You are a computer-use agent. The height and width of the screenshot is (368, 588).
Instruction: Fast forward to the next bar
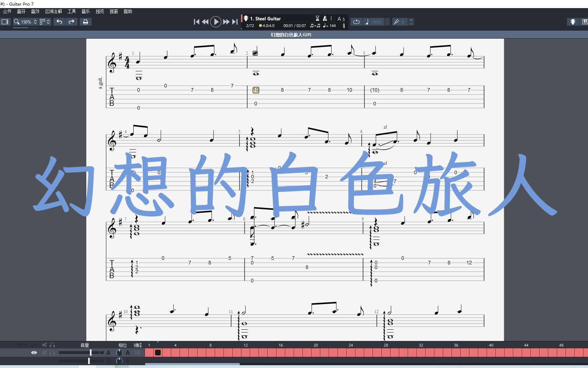coord(226,22)
